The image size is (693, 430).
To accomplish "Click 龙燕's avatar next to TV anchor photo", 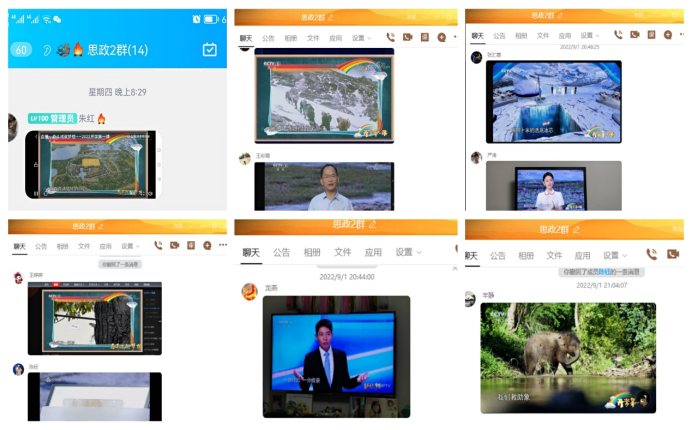I will 249,291.
